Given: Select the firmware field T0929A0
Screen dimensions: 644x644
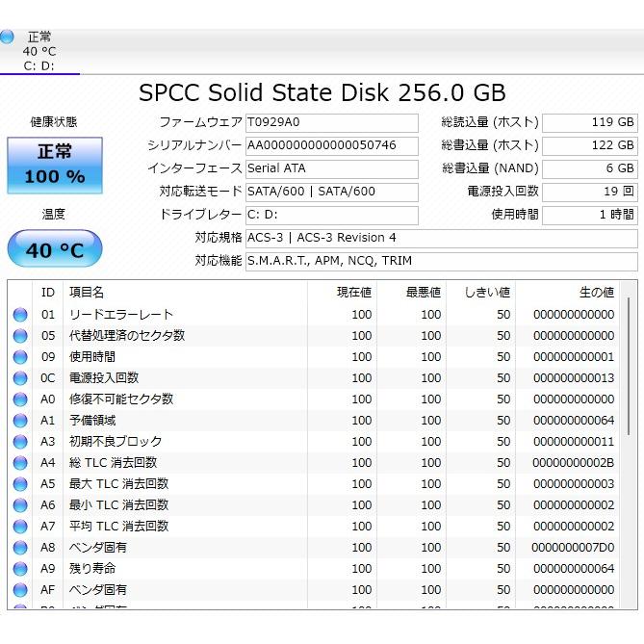Looking at the screenshot, I should (x=332, y=123).
